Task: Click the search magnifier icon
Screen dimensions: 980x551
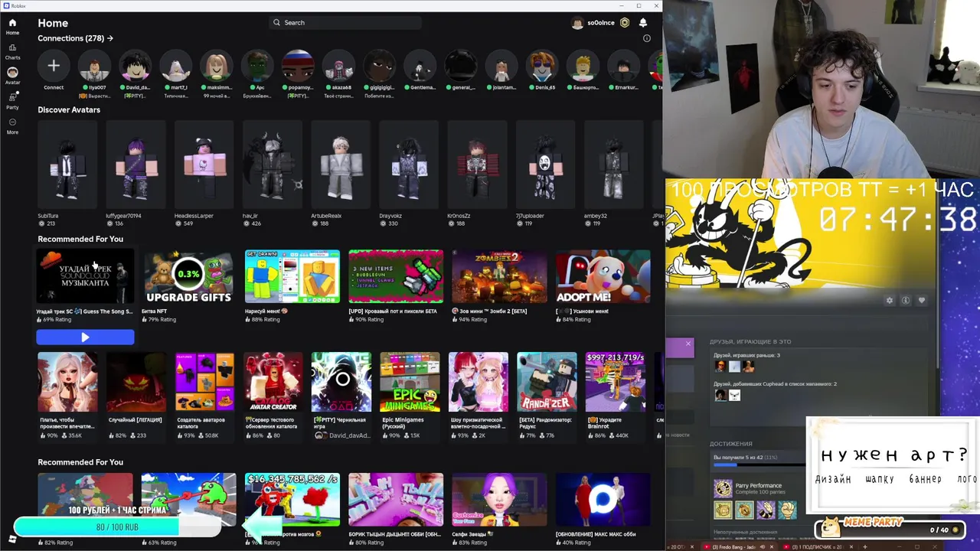Action: [276, 23]
